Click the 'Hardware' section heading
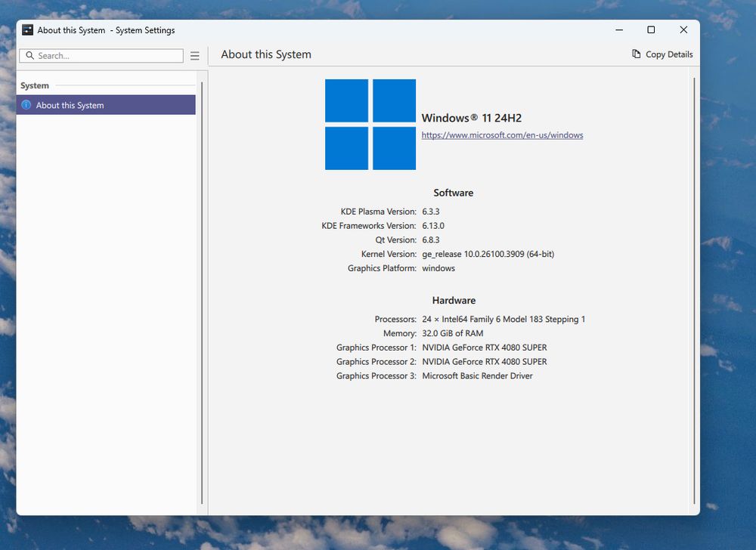Image resolution: width=756 pixels, height=550 pixels. pyautogui.click(x=454, y=301)
